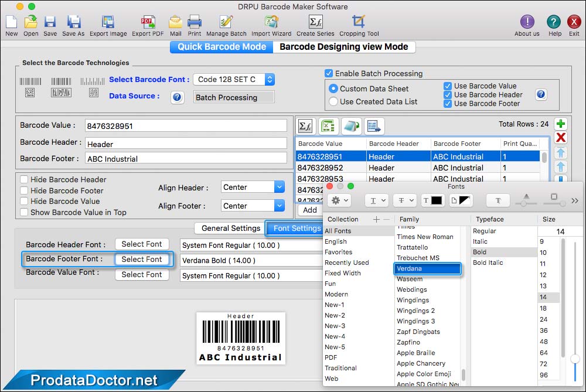The height and width of the screenshot is (392, 586).
Task: Click the text shadow T button in Fonts panel
Action: pyautogui.click(x=498, y=200)
